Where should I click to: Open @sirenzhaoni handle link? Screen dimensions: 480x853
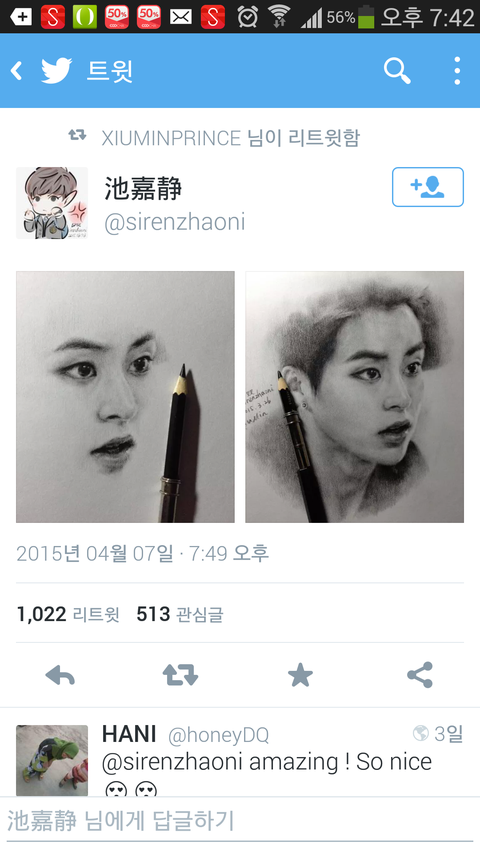tap(174, 222)
